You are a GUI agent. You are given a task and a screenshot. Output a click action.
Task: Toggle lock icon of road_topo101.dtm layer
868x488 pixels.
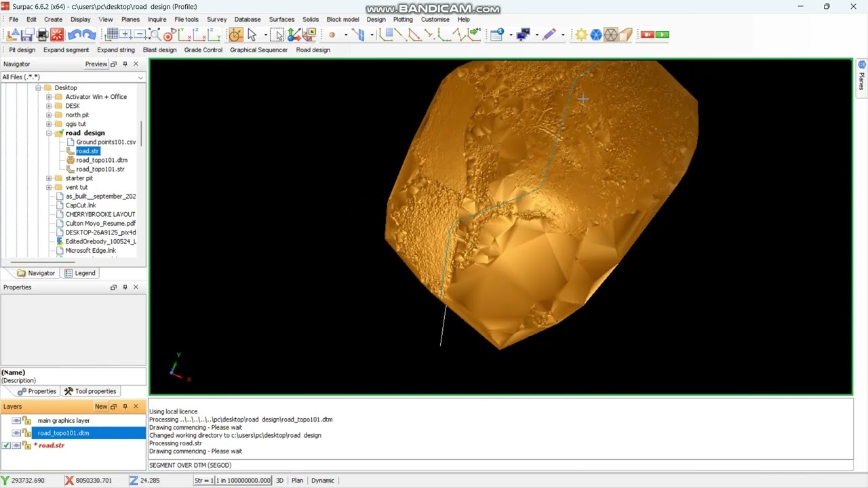tap(27, 433)
